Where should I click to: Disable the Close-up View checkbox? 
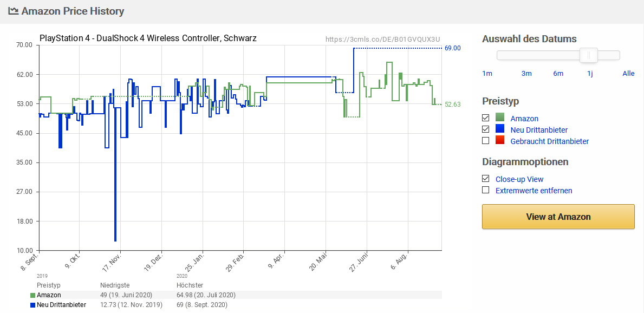click(x=485, y=179)
